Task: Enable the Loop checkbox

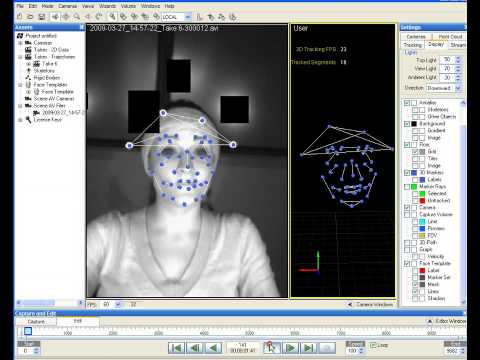Action: pyautogui.click(x=373, y=345)
